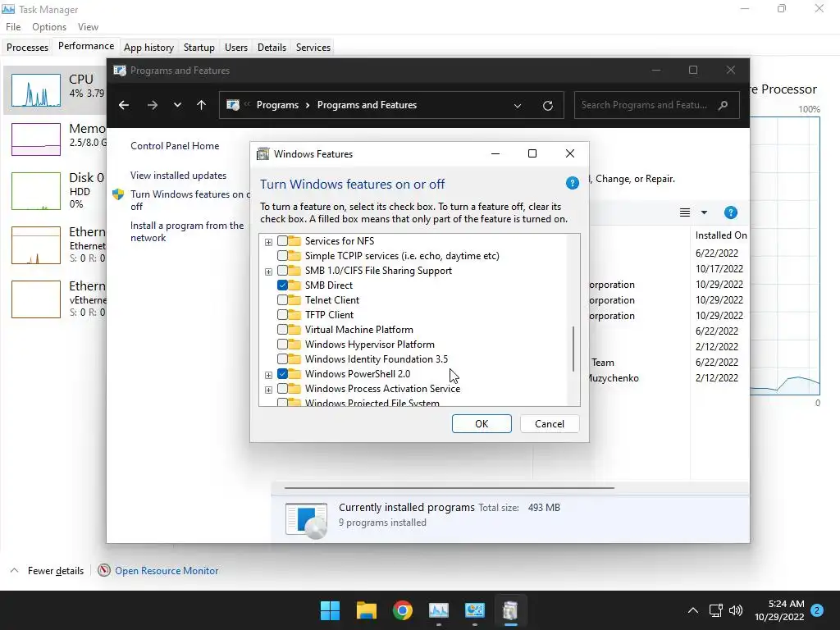This screenshot has width=840, height=630.
Task: Check SMB 1.0/CIFS File Sharing Support
Action: [x=282, y=271]
